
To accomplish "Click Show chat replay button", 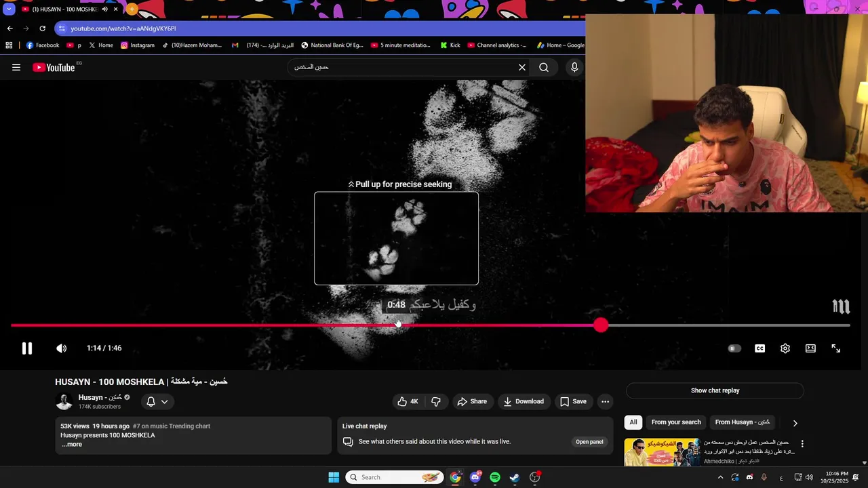I will [x=715, y=390].
